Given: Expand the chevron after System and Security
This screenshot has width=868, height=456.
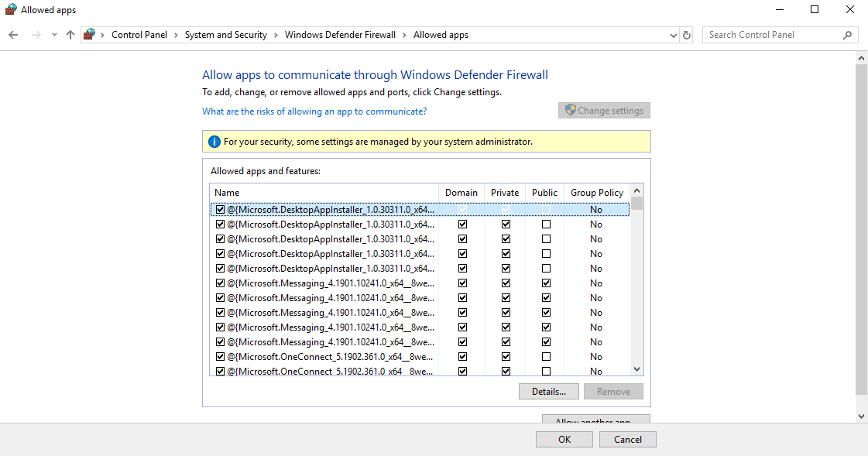Looking at the screenshot, I should pos(276,35).
